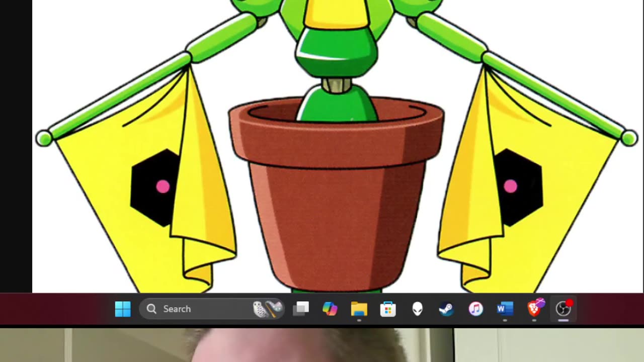Open OBS Studio recording icon

[x=563, y=309]
